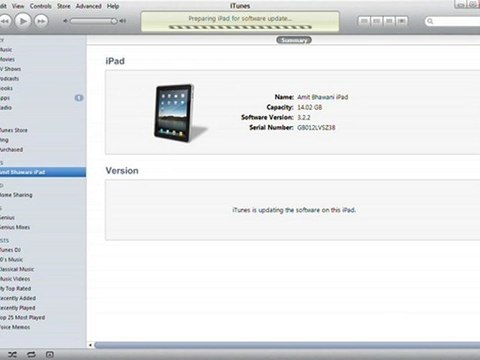480x360 pixels.
Task: Select Home Sharing in the sidebar
Action: 16,195
